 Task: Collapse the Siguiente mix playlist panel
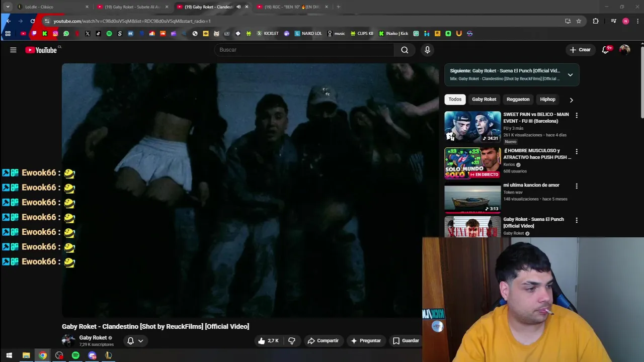tap(570, 75)
